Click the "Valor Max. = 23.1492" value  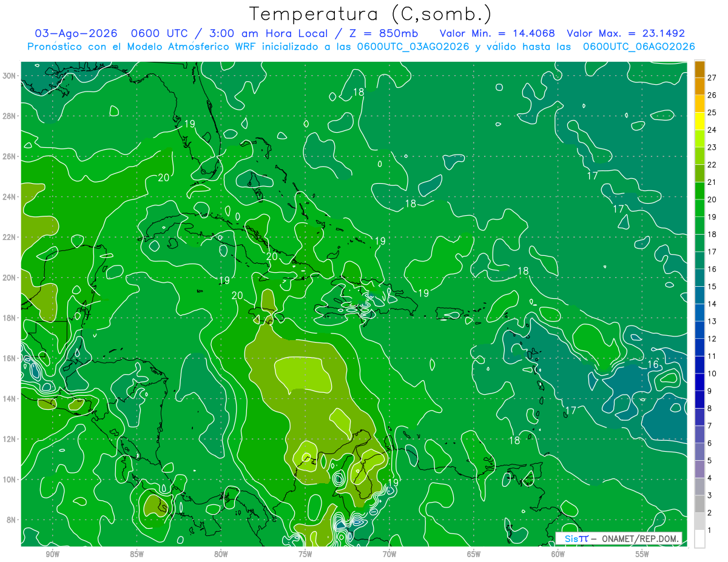coord(625,33)
